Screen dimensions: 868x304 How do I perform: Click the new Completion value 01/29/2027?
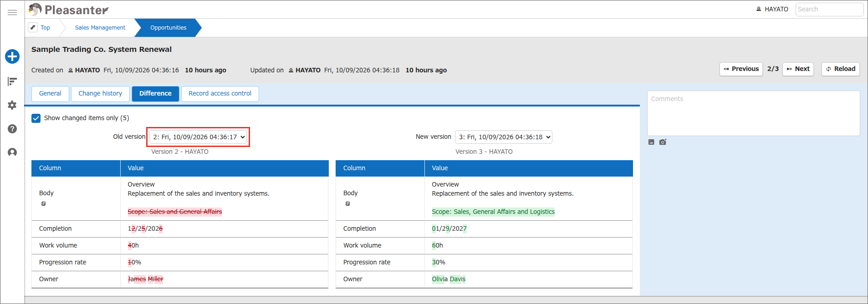449,228
